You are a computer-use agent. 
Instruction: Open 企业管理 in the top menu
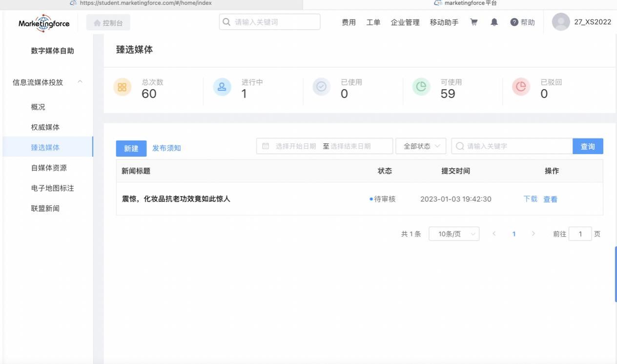(405, 22)
